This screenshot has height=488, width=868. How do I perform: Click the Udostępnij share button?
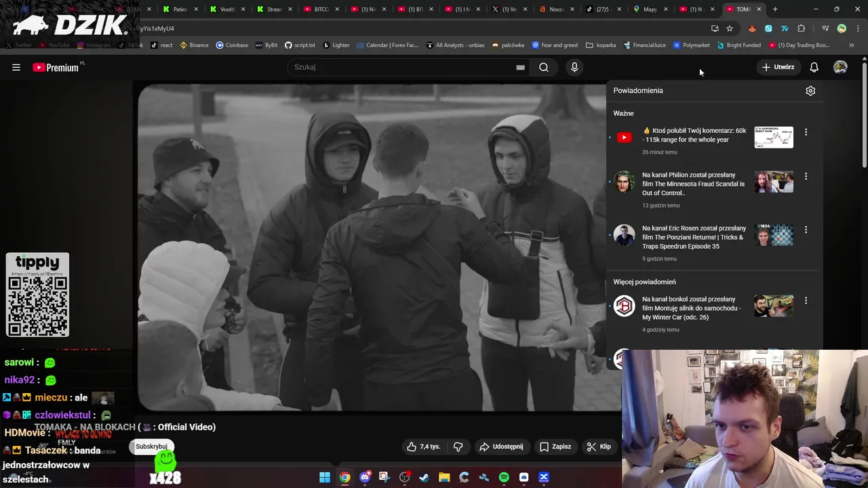click(x=501, y=447)
